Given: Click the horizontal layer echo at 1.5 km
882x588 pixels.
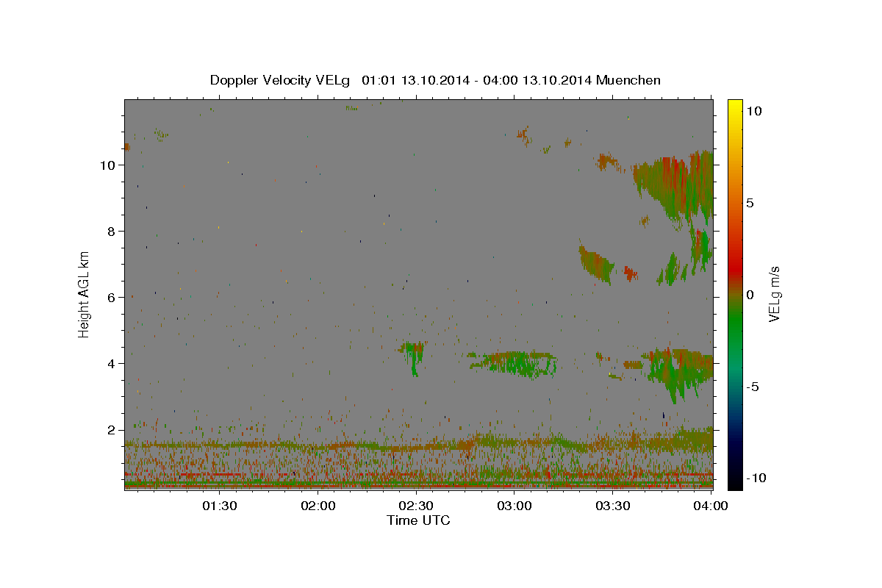Looking at the screenshot, I should [x=418, y=444].
